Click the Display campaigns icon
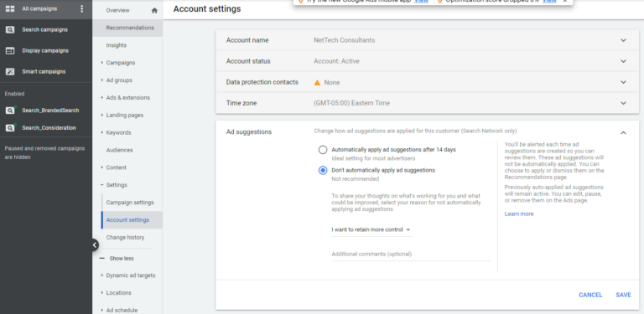Screen dimensions: 644x314 coord(10,50)
